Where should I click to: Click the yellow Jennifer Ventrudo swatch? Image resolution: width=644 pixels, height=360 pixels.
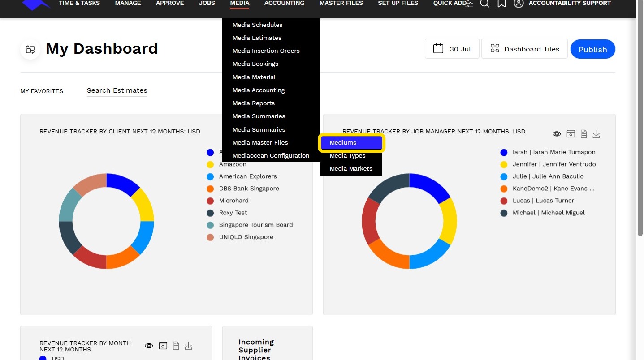pyautogui.click(x=504, y=164)
